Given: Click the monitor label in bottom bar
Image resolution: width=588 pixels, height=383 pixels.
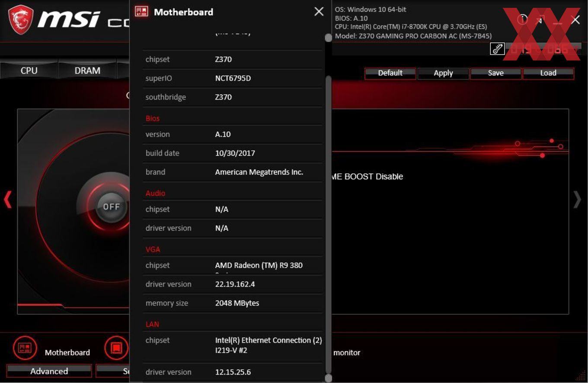Looking at the screenshot, I should [x=347, y=353].
